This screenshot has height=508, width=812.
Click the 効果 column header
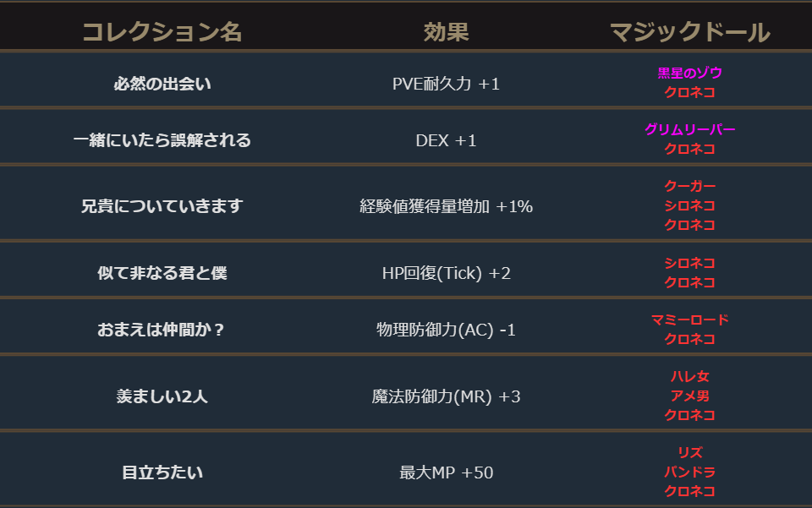coord(446,32)
